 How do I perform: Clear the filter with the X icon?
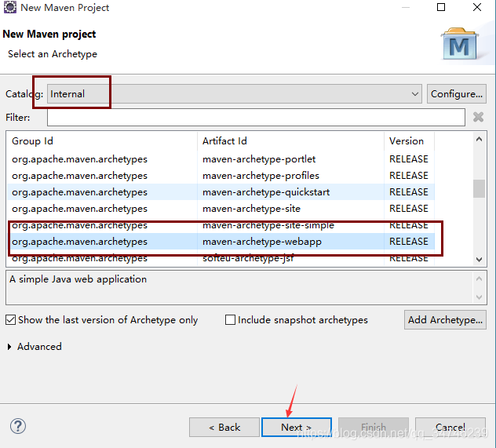478,117
